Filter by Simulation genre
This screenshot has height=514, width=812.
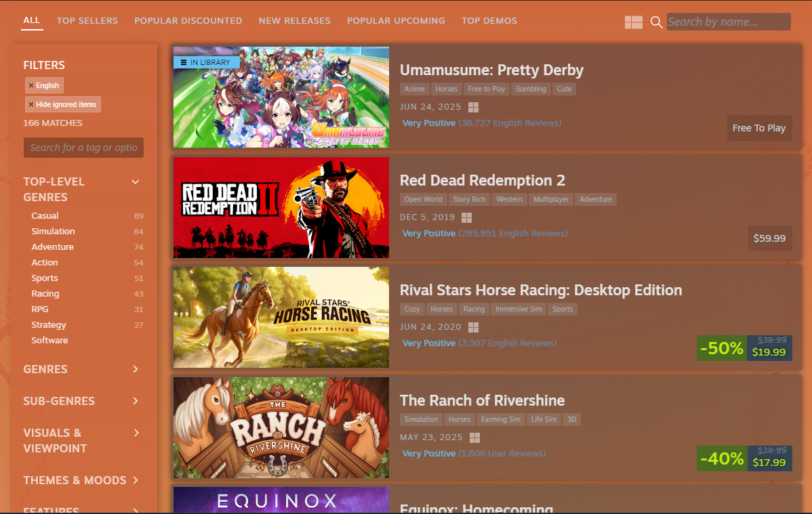point(53,232)
